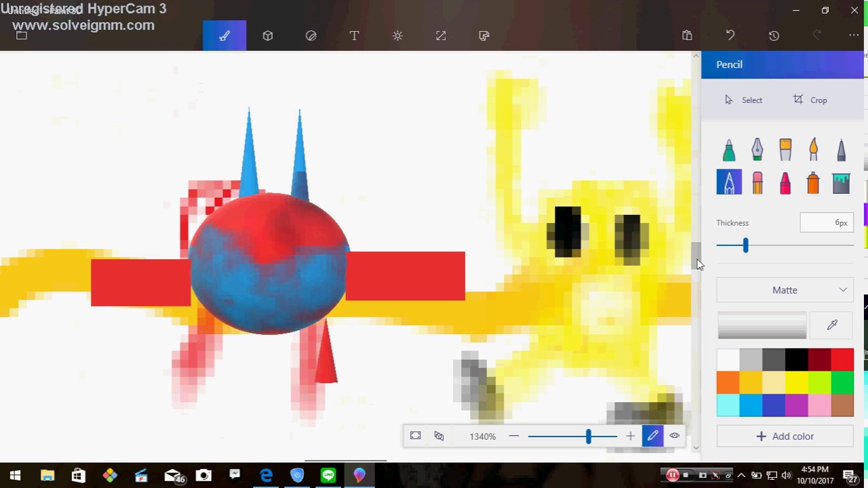
Task: Select the gold yellow color swatch
Action: [x=751, y=383]
